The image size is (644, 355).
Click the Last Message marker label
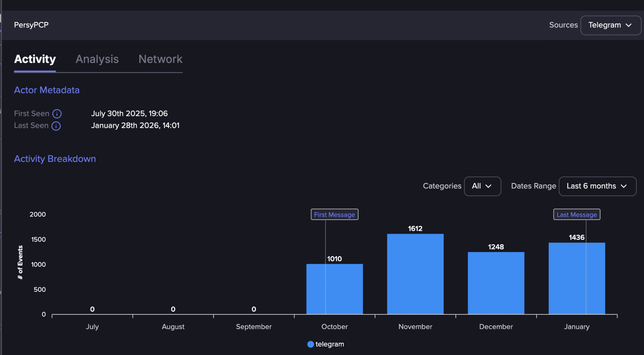(x=576, y=214)
